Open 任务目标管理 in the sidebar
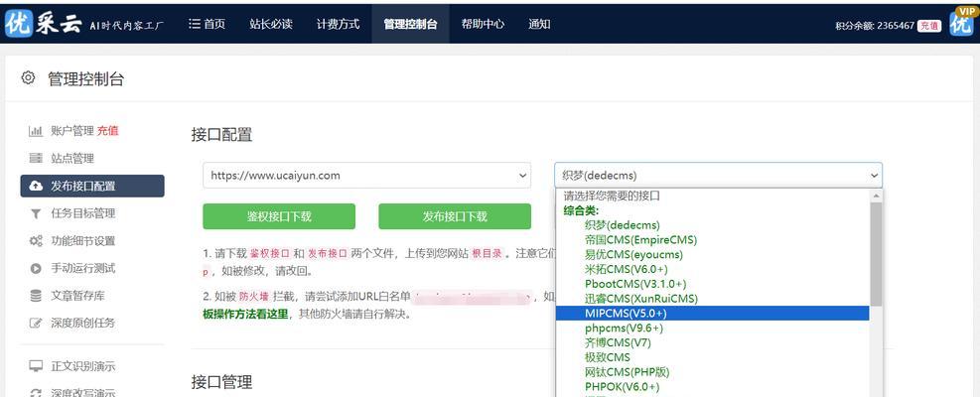Viewport: 980px width, 397px height. (83, 213)
